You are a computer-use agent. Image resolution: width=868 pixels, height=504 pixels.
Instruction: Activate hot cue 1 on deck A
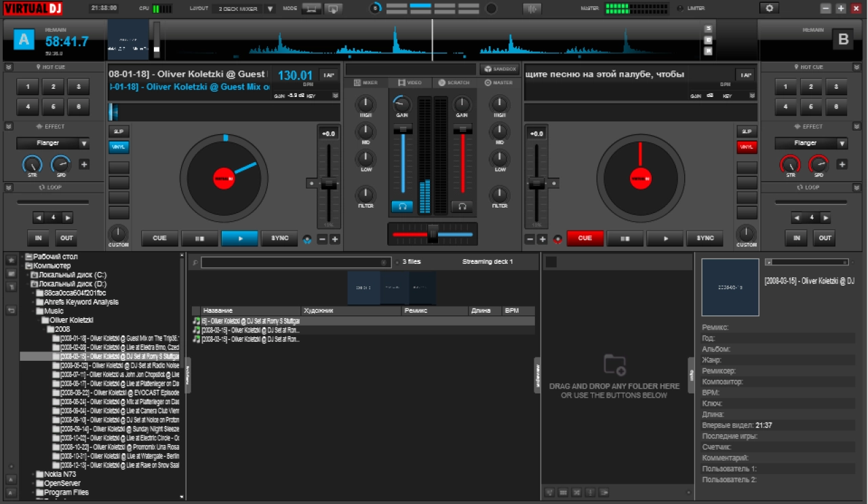tap(28, 87)
